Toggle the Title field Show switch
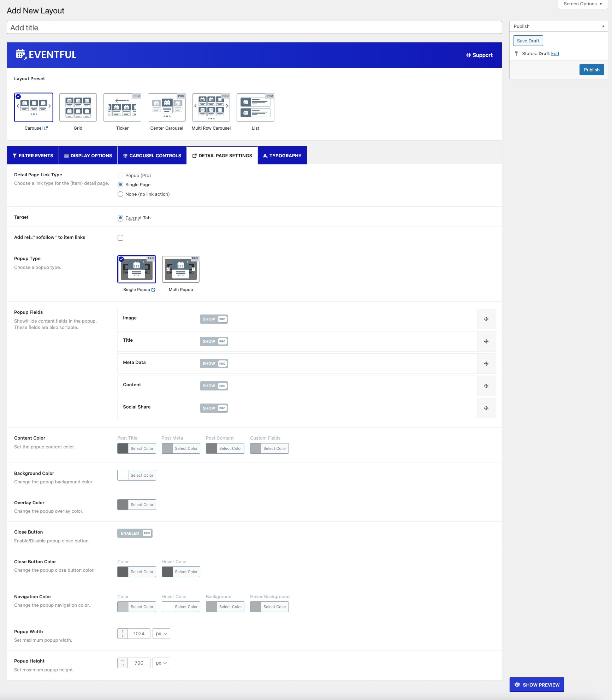The width and height of the screenshot is (612, 700). click(214, 341)
